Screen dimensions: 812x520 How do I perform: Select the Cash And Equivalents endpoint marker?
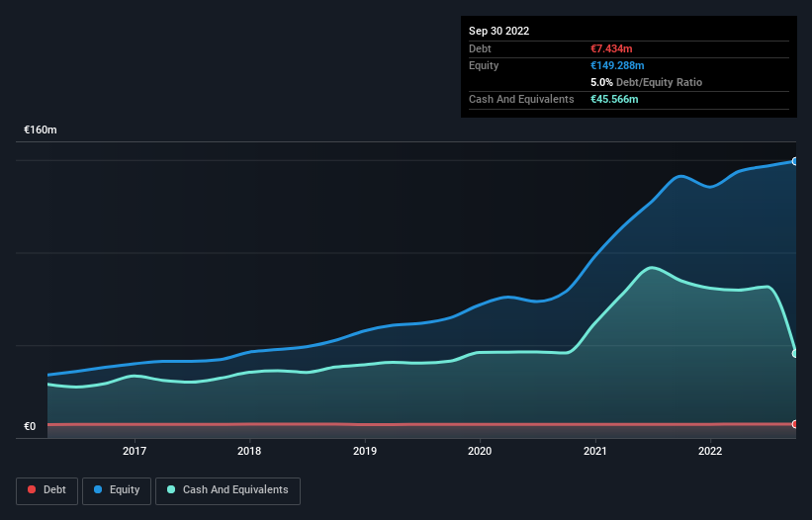click(x=795, y=353)
